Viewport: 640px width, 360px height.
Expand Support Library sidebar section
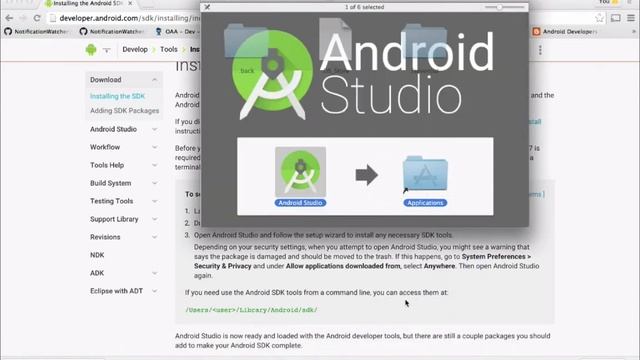155,219
